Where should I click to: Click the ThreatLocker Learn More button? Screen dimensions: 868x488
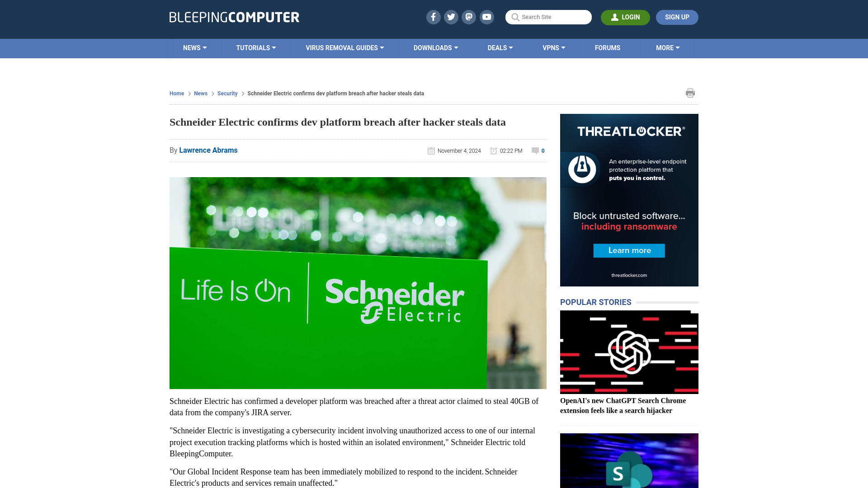coord(629,250)
